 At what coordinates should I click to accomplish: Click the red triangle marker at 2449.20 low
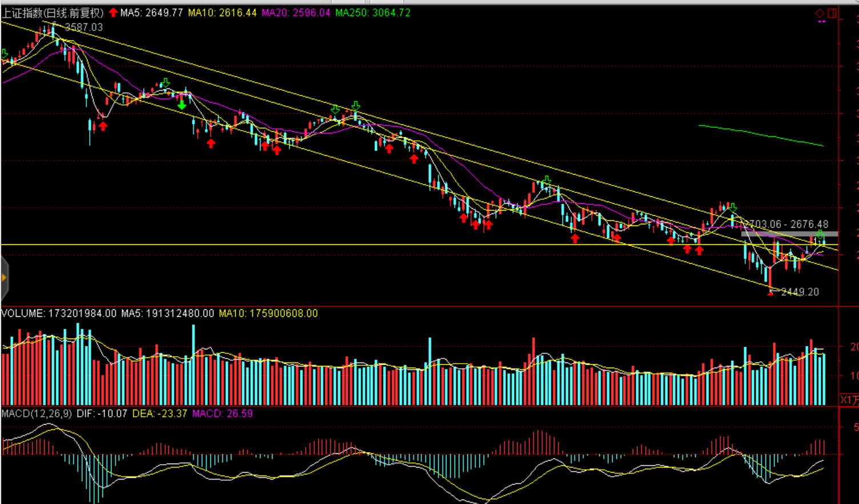[770, 292]
